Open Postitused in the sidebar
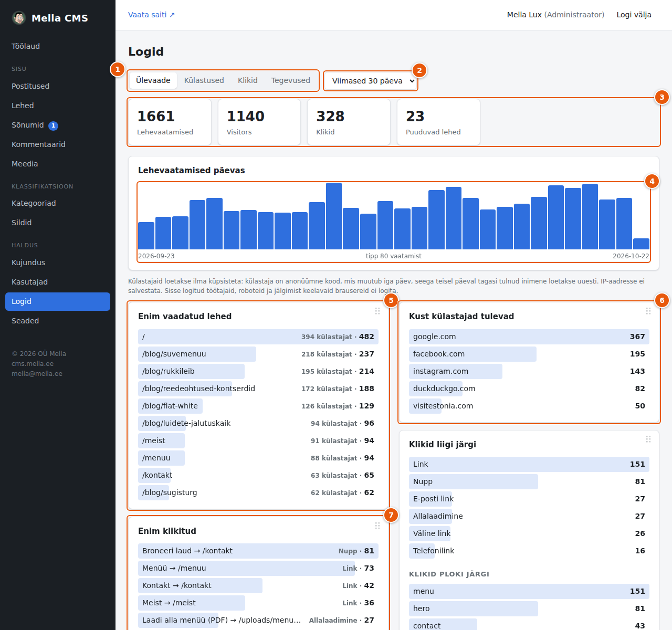 (58, 86)
